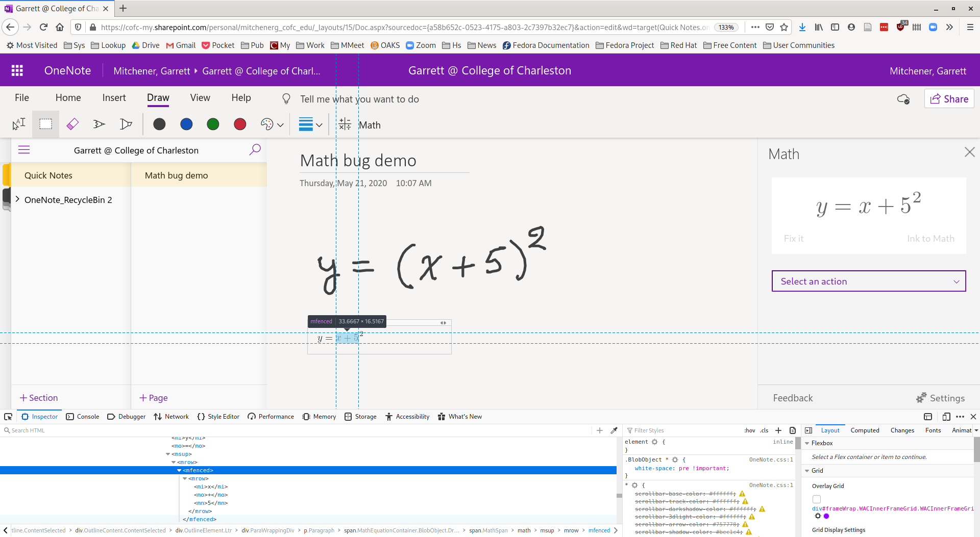
Task: Open the Computed styles tab
Action: 865,430
